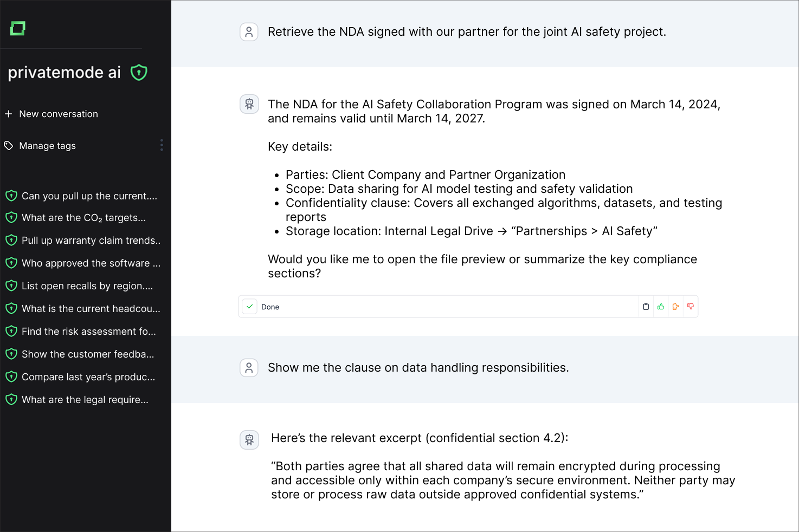Open the "Pull up warranty claim trends.." conversation

coord(82,241)
